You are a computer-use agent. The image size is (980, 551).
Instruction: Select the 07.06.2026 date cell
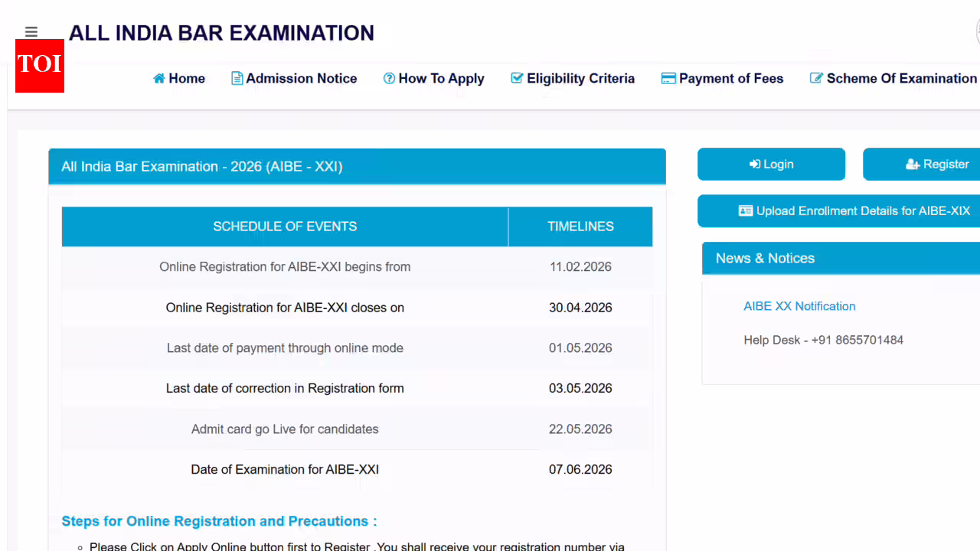pos(580,470)
